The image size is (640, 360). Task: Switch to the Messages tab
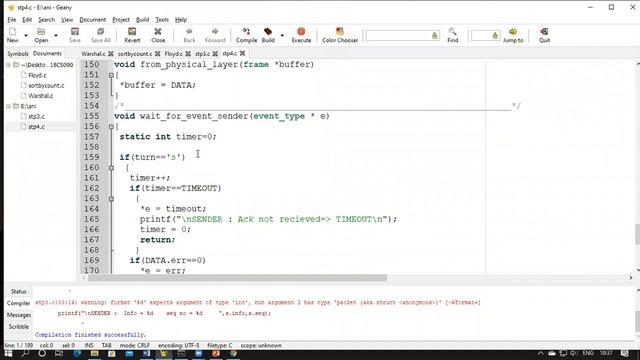18,315
